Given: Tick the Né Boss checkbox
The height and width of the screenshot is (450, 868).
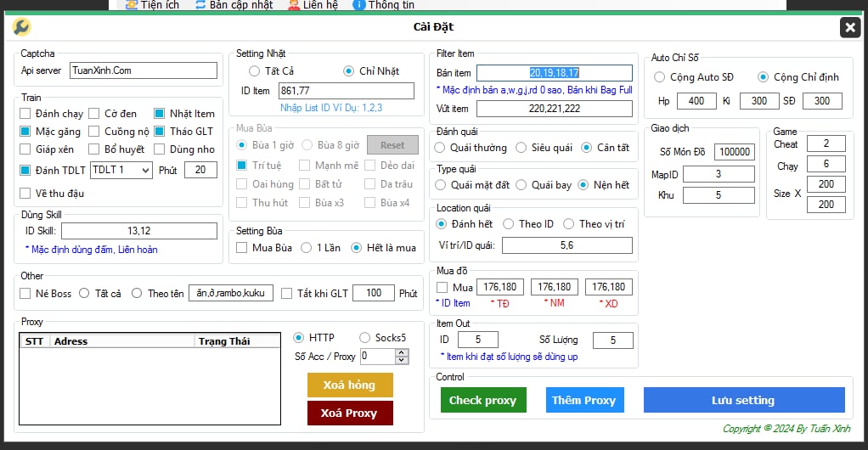Looking at the screenshot, I should point(26,294).
